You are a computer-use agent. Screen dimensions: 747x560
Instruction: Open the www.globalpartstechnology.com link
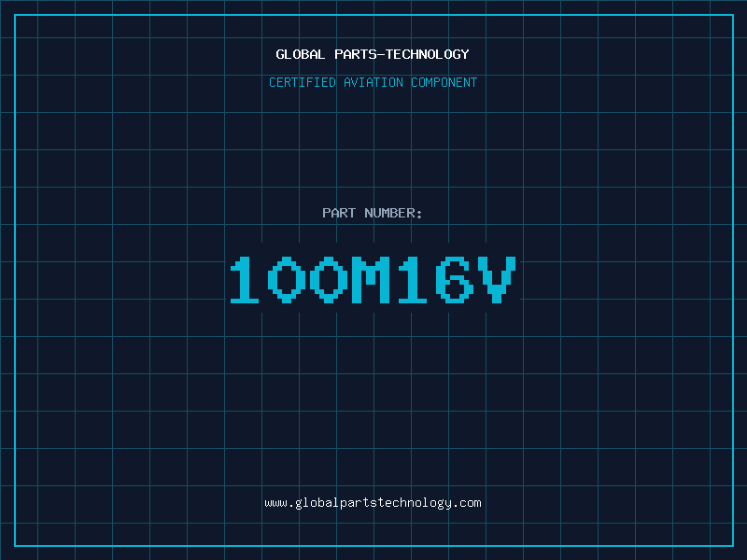373,503
